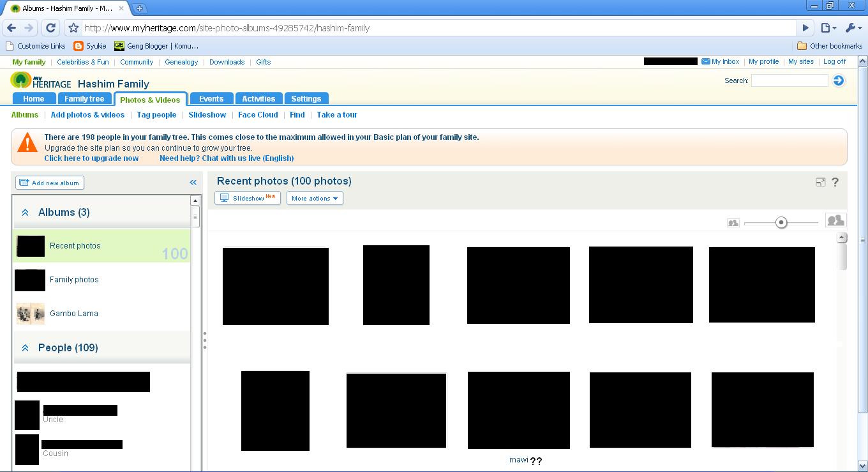Select Photos & Videos tab
The width and height of the screenshot is (868, 472).
(x=150, y=100)
